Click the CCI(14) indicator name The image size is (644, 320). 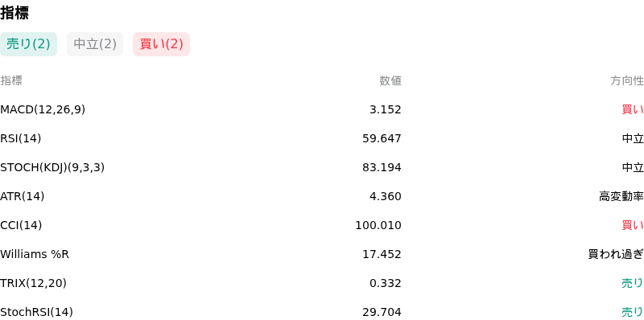point(21,225)
